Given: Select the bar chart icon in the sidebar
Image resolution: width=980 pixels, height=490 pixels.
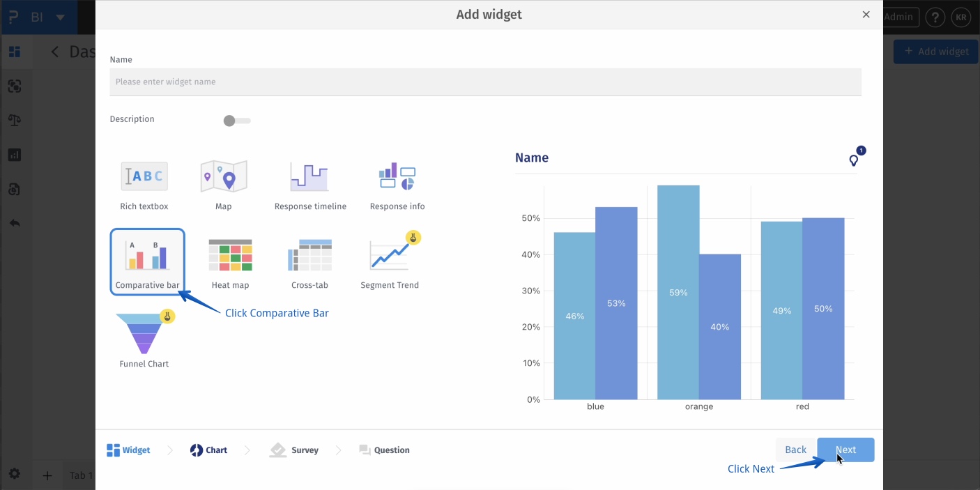Looking at the screenshot, I should pyautogui.click(x=15, y=154).
